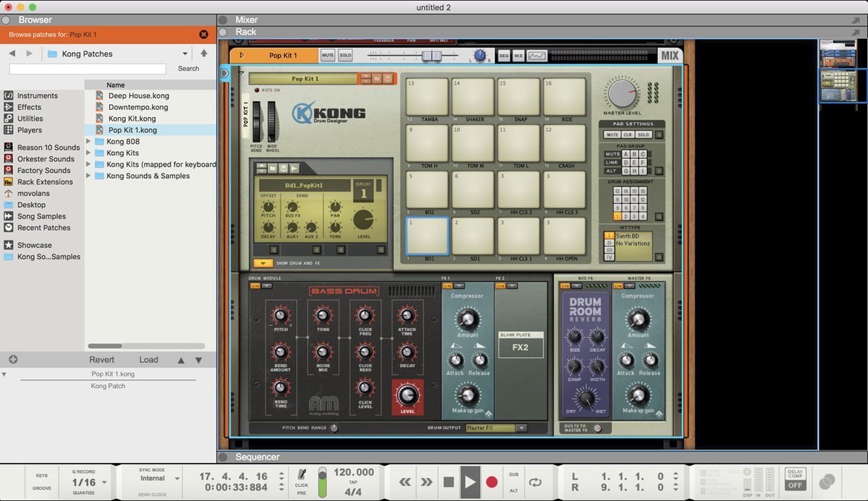Click the Master Level knob
This screenshot has width=868, height=501.
[x=622, y=93]
